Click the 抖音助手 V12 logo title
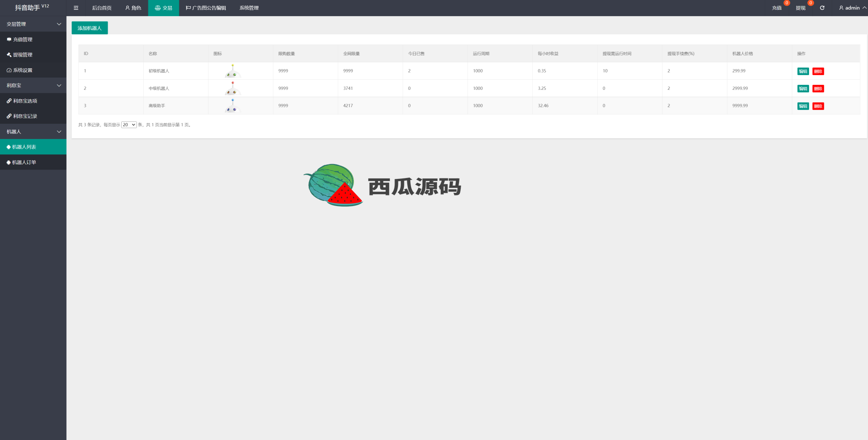 [32, 7]
